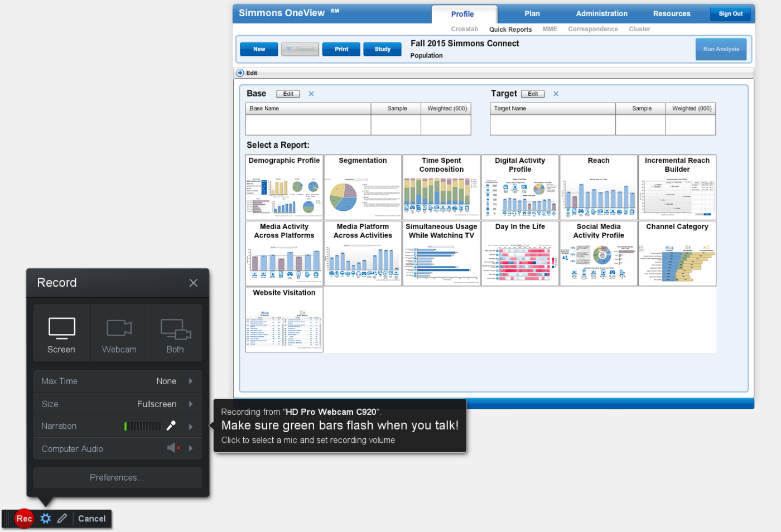Viewport: 781px width, 532px height.
Task: Click the Export toolbar button
Action: pos(300,49)
